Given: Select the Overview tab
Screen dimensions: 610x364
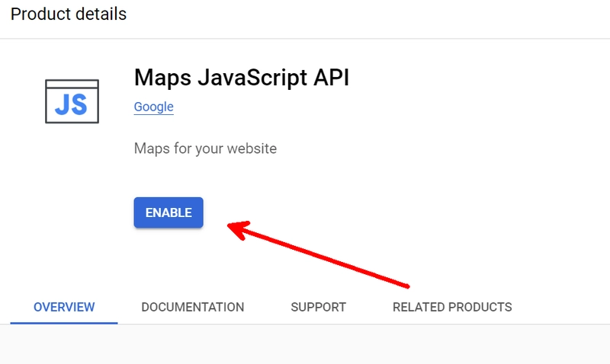Looking at the screenshot, I should pos(64,308).
